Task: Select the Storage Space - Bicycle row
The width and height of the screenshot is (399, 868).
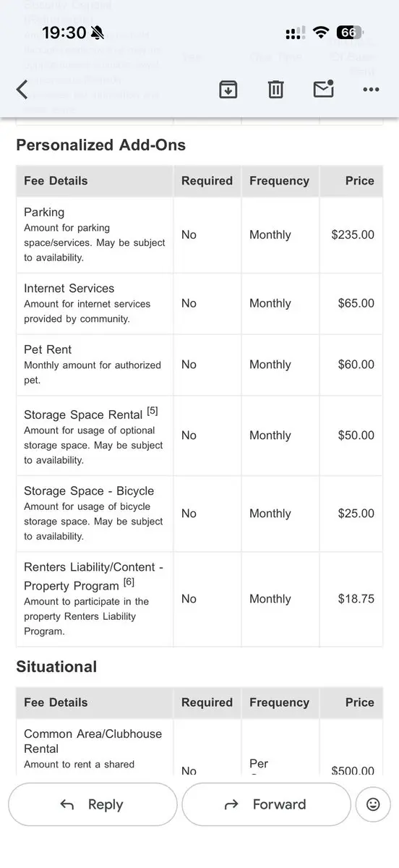Action: click(x=199, y=514)
